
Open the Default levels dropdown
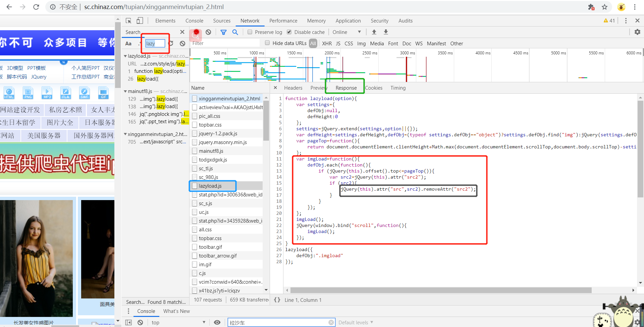(x=356, y=322)
